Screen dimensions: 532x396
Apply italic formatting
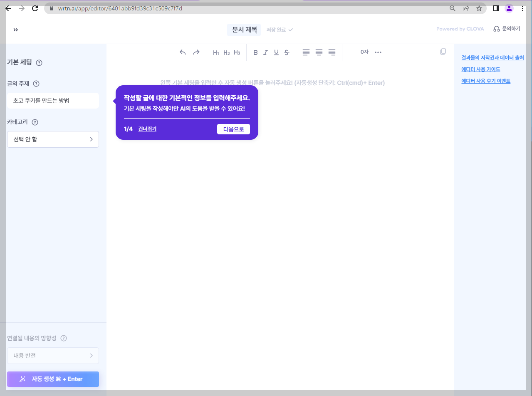point(266,52)
